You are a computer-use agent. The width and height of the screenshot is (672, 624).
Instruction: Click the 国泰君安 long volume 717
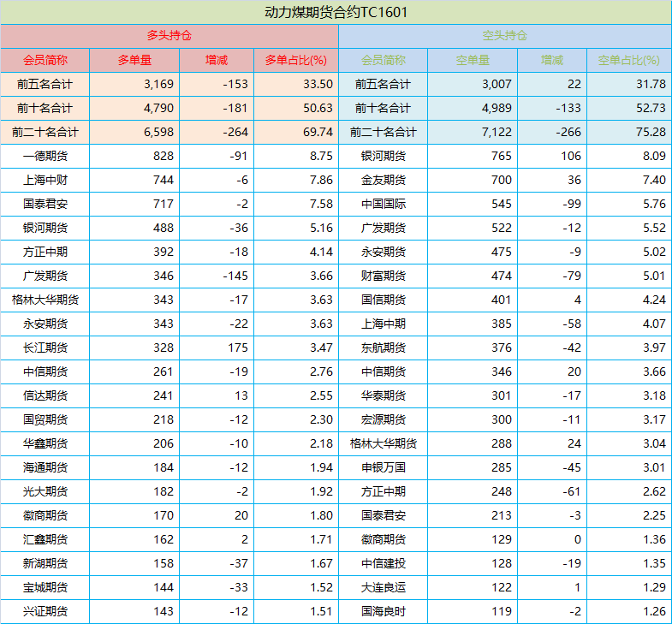click(164, 204)
